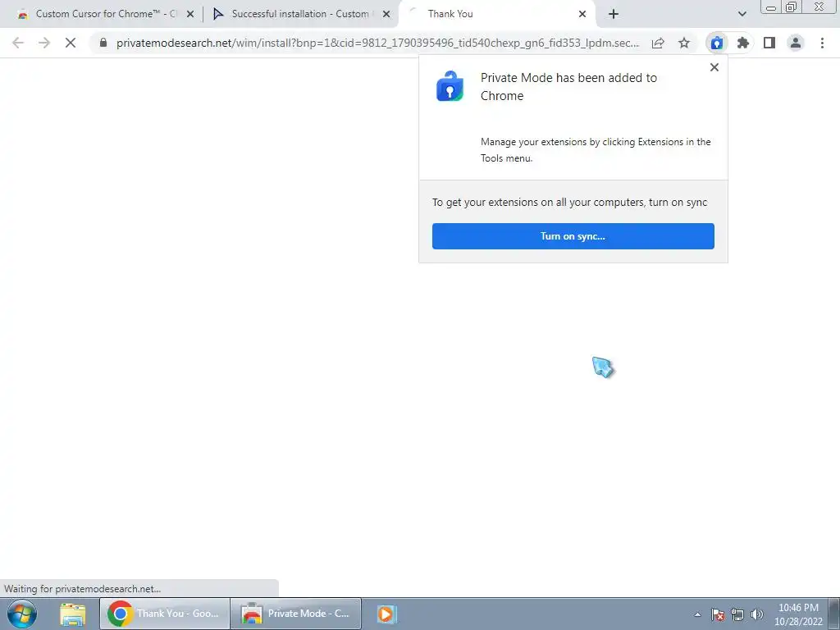Click the Private Mode lock logo in popup
The width and height of the screenshot is (840, 630).
pos(450,86)
